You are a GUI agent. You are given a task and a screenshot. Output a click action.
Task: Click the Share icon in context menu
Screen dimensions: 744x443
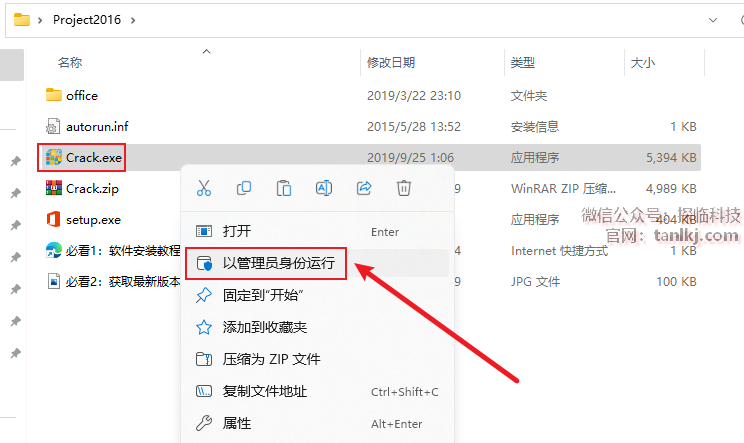(x=364, y=188)
